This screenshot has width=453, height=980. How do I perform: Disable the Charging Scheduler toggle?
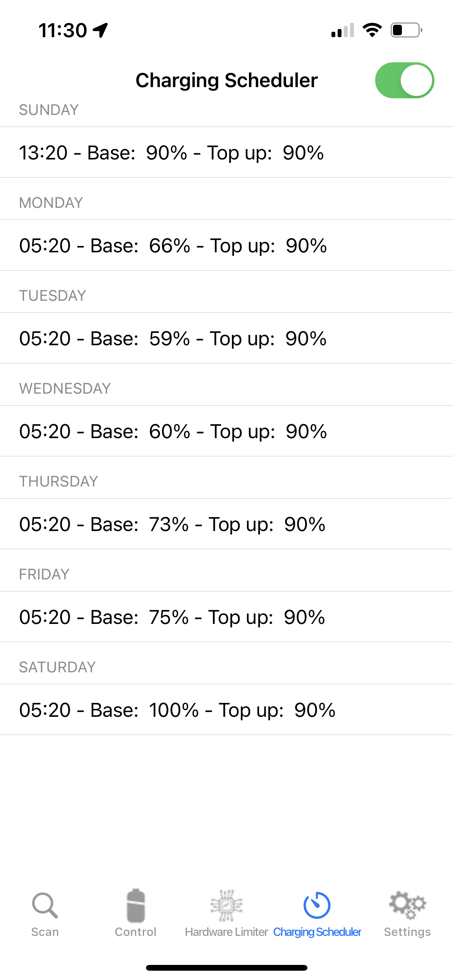click(404, 80)
